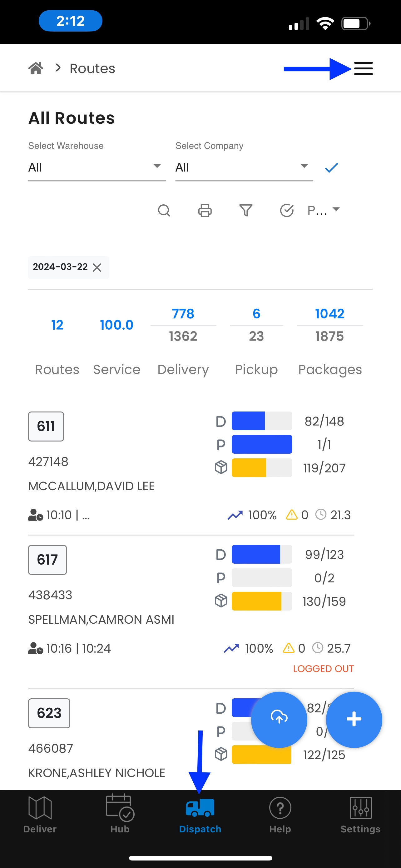This screenshot has width=401, height=868.
Task: Open route 611 badge
Action: pos(46,426)
